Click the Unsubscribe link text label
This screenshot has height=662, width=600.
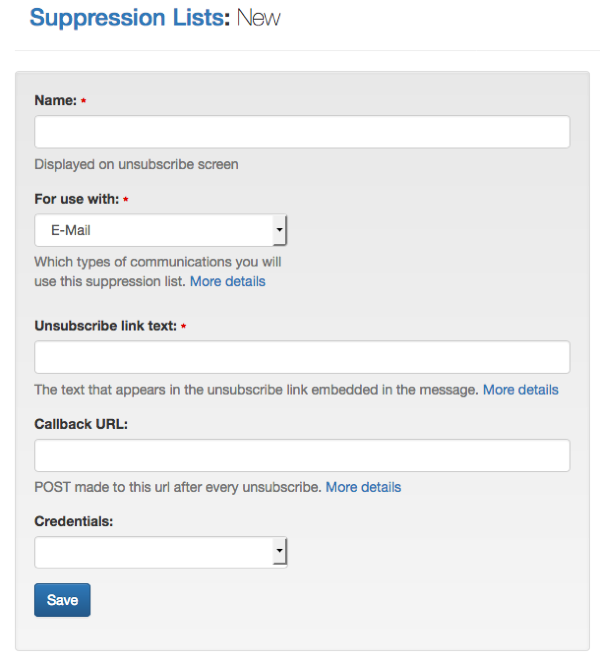(x=105, y=325)
